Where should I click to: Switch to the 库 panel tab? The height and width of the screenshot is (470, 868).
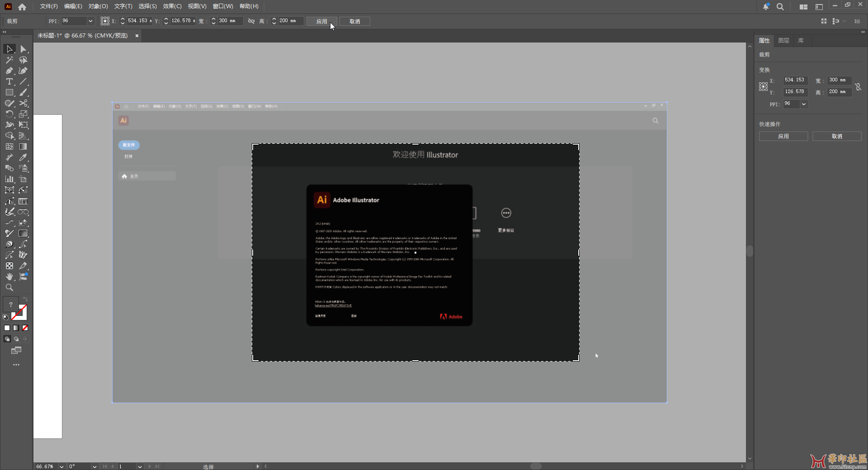(x=801, y=41)
